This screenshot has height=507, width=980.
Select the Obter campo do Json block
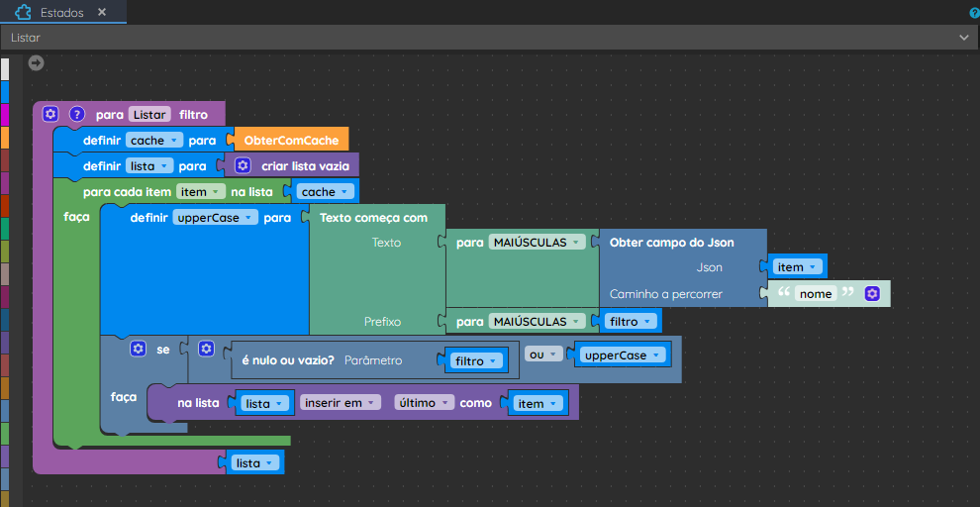[x=672, y=242]
